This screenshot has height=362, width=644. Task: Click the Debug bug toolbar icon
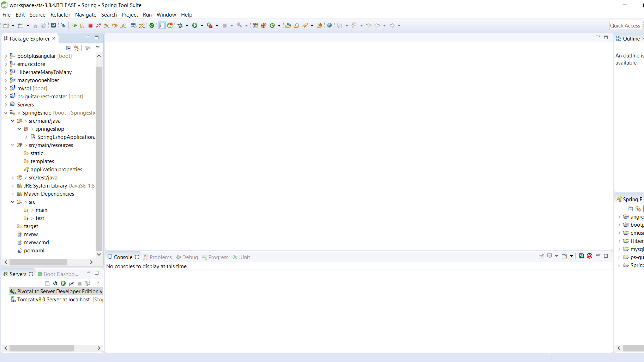click(x=180, y=25)
